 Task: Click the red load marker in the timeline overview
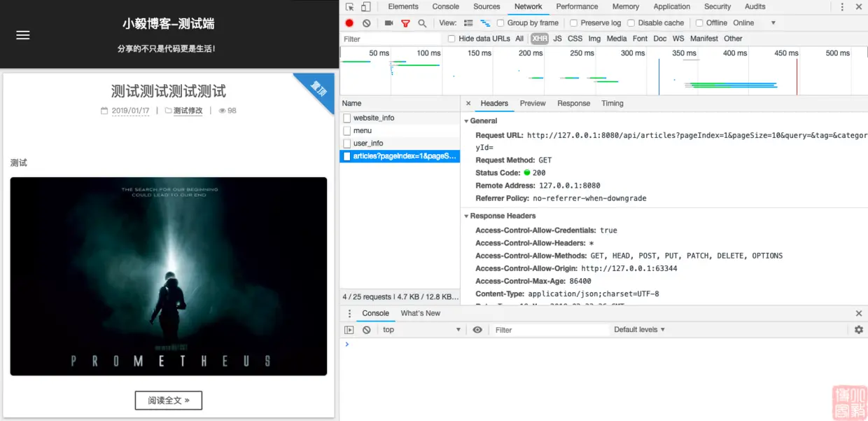coord(797,77)
